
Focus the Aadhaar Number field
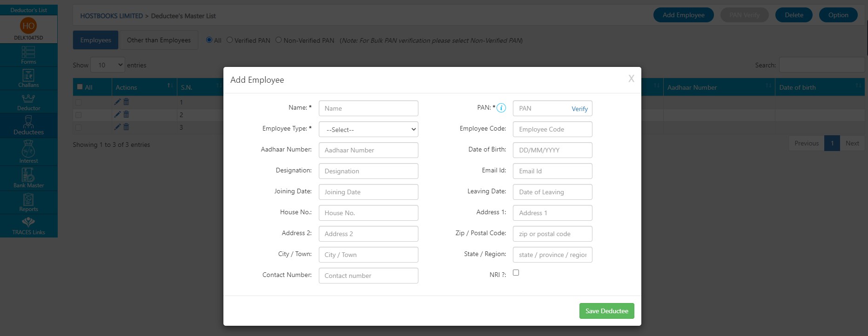pyautogui.click(x=368, y=150)
